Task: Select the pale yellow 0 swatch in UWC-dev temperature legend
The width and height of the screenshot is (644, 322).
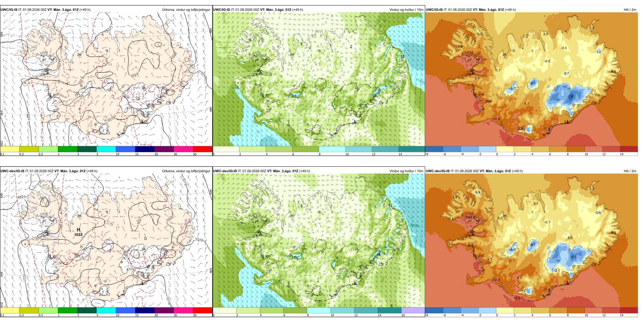Action: click(x=505, y=310)
